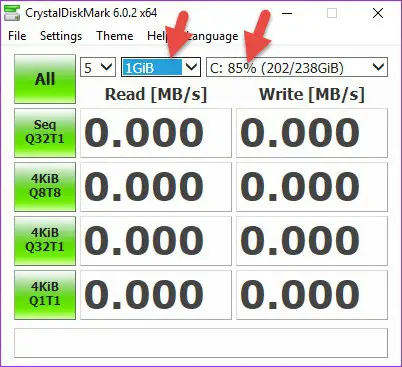
Task: Click the 4KiB Q8T8 read result value
Action: tap(156, 187)
